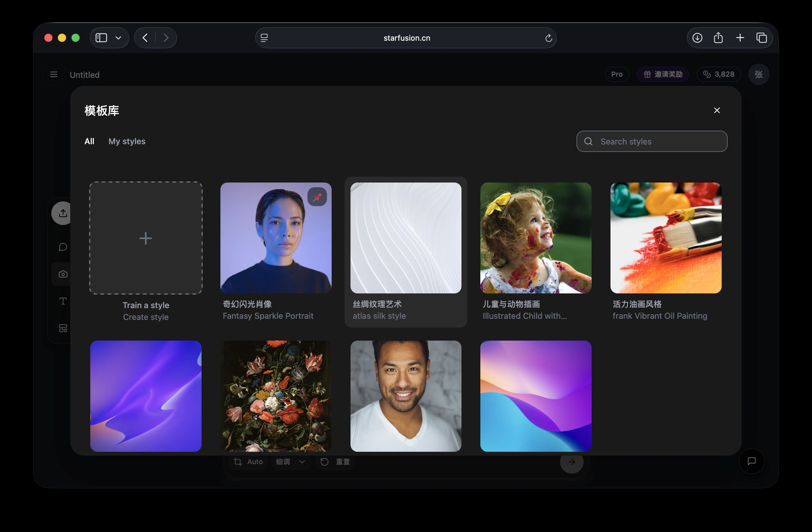The image size is (812, 532).
Task: Open the hamburger menu beside Untitled
Action: [54, 74]
